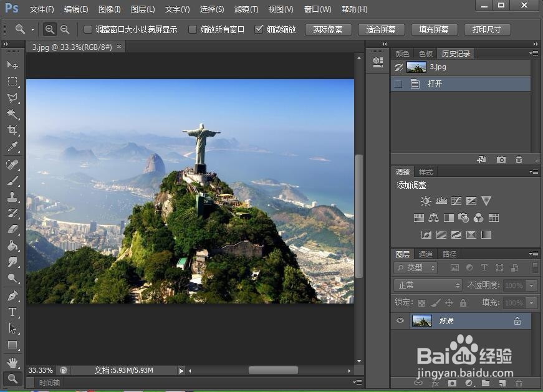Set history brush source at Open step

398,84
